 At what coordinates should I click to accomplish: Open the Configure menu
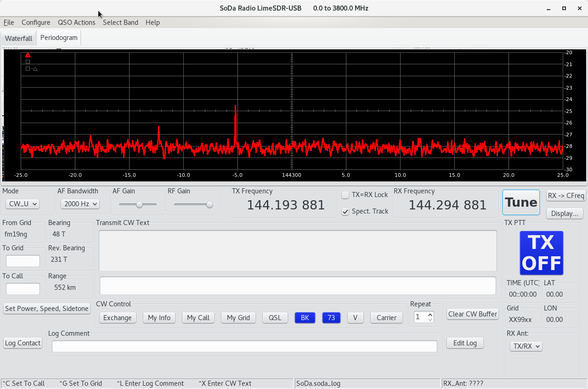[x=36, y=23]
